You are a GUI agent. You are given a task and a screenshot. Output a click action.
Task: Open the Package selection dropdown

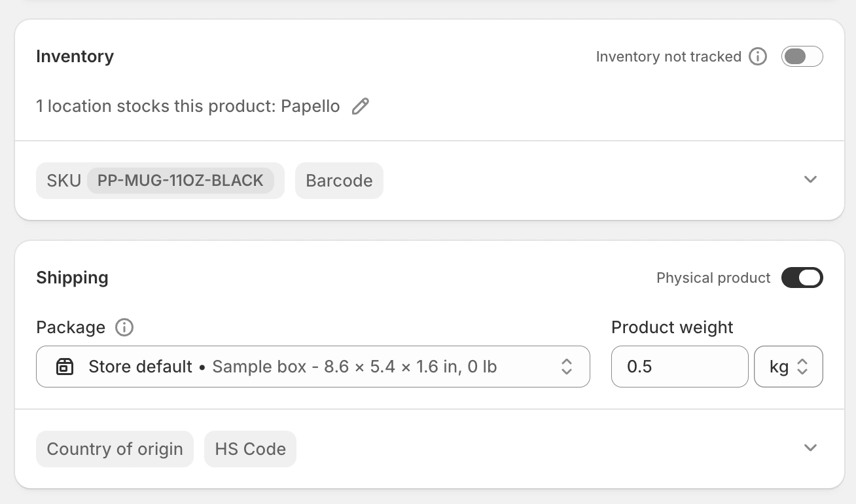tap(313, 367)
